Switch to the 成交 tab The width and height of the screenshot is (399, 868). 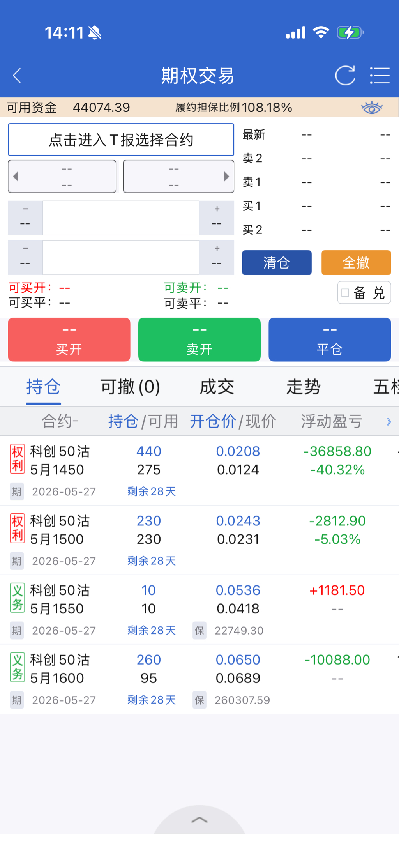[217, 387]
